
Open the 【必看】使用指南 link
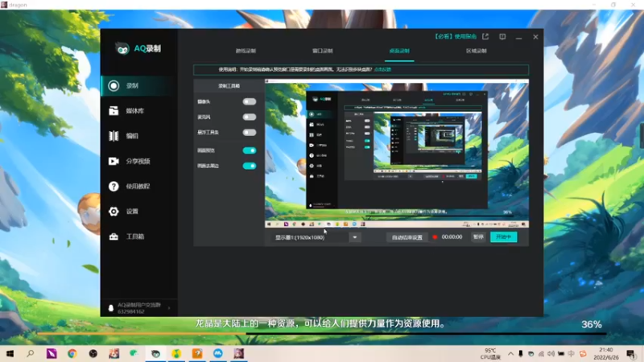(455, 36)
